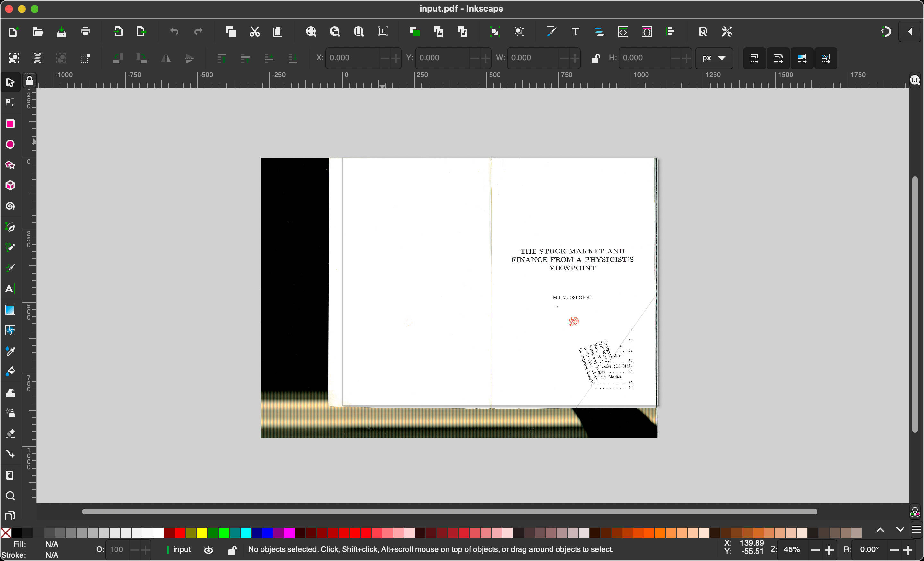Rotate selection 90 degrees clockwise
Image resolution: width=924 pixels, height=561 pixels.
140,58
